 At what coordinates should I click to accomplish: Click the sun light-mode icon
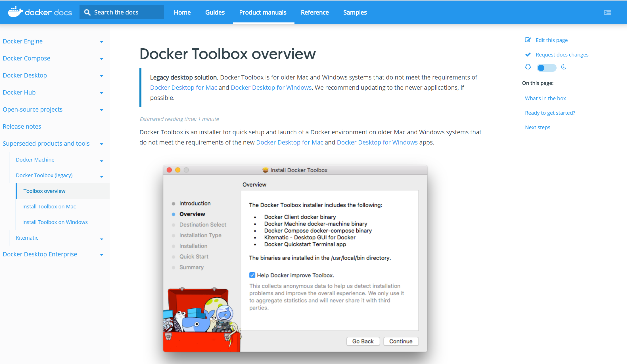(x=528, y=67)
